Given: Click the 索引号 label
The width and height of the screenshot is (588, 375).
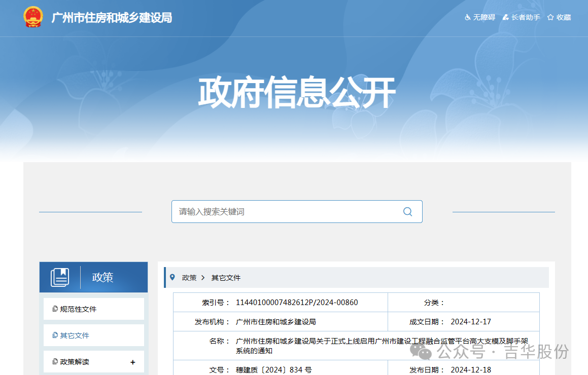Looking at the screenshot, I should tap(215, 303).
